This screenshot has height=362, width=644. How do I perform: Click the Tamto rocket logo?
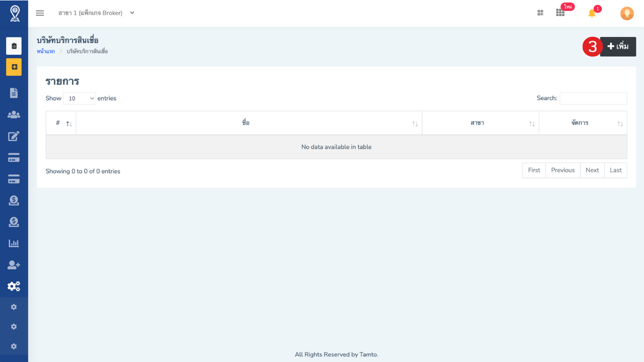point(15,14)
